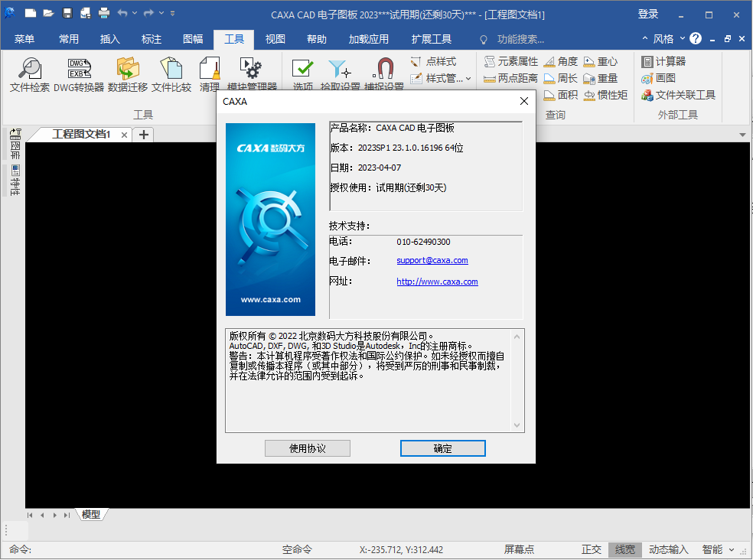The image size is (753, 560).
Task: Open the support@caxa.com email link
Action: pos(432,260)
